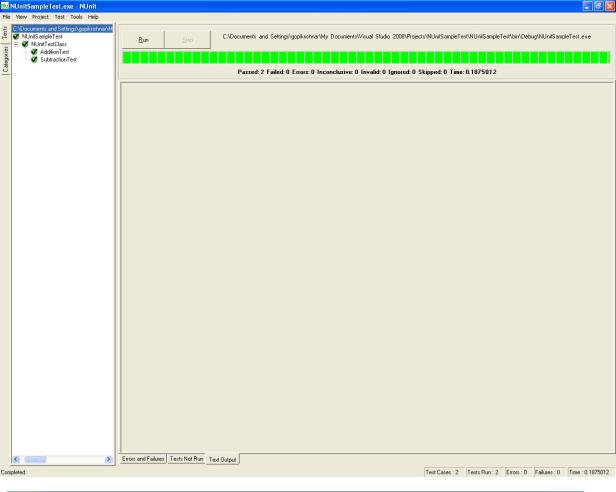Click the green pass icon beside NUnitSampleTest
The image size is (616, 492).
click(x=17, y=37)
